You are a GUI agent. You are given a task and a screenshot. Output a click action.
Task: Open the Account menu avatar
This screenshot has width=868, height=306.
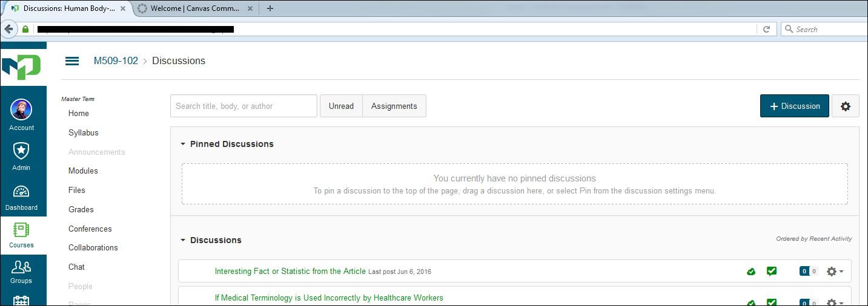tap(21, 109)
